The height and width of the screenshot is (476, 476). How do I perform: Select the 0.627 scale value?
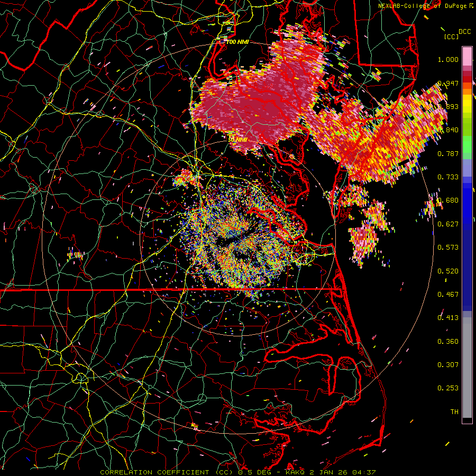pyautogui.click(x=448, y=224)
